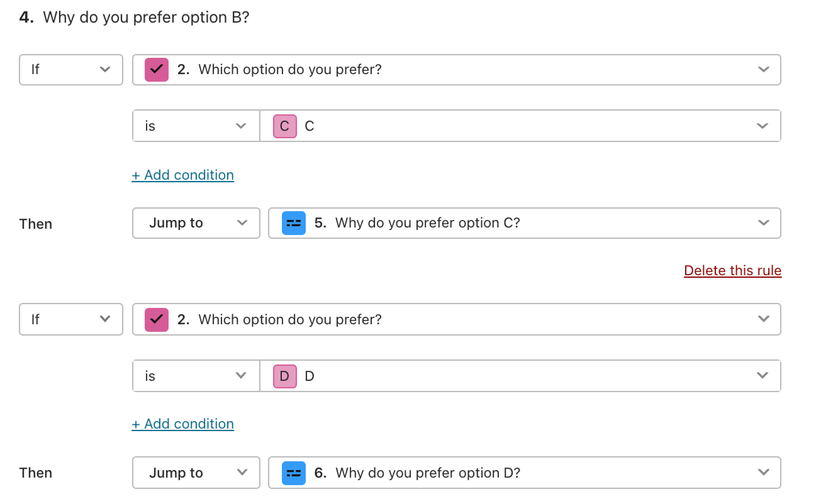Click the first Add condition link
This screenshot has height=504, width=838.
(x=182, y=175)
